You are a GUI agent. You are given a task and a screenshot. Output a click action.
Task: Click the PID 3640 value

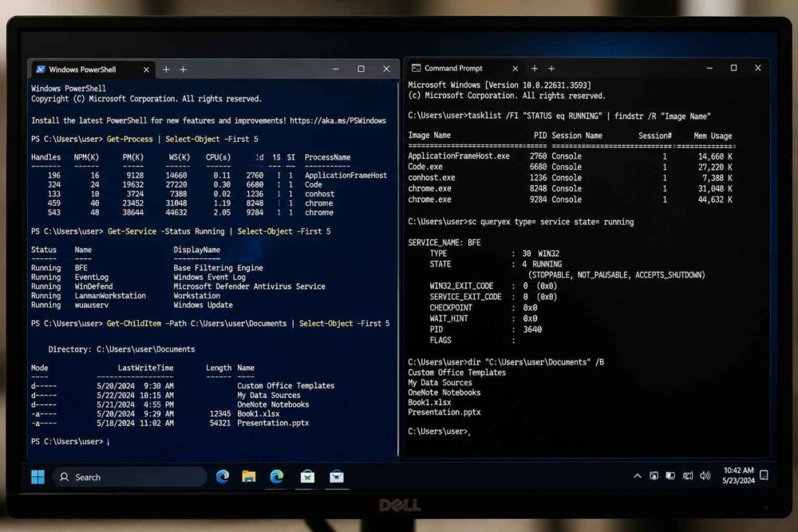tap(532, 329)
